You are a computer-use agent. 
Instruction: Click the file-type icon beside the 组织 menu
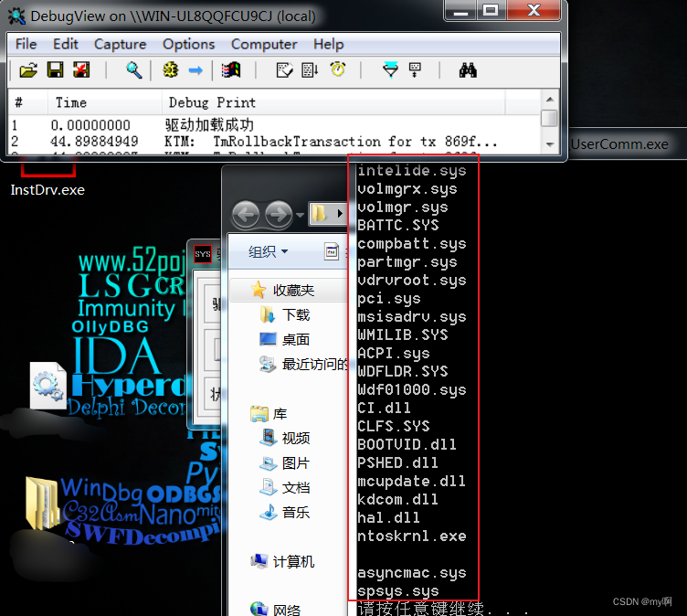(x=332, y=251)
